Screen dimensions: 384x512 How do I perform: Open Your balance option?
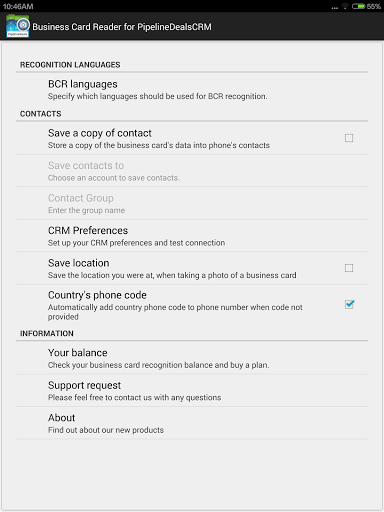point(192,358)
